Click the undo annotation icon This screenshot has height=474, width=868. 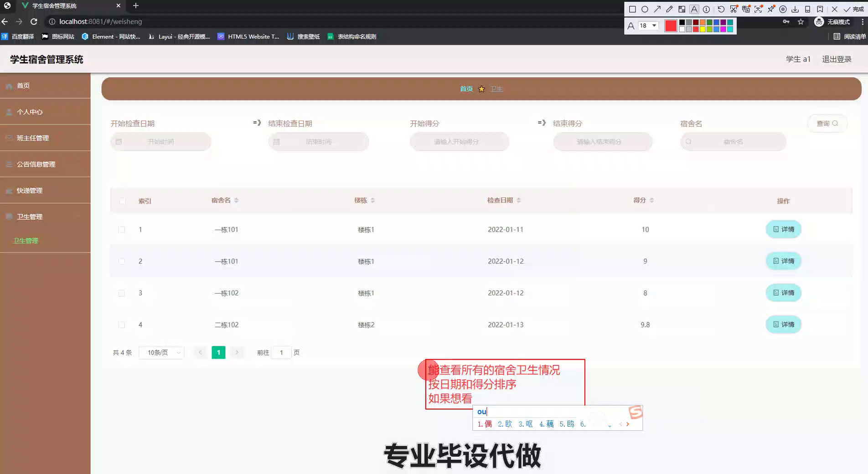pos(721,9)
